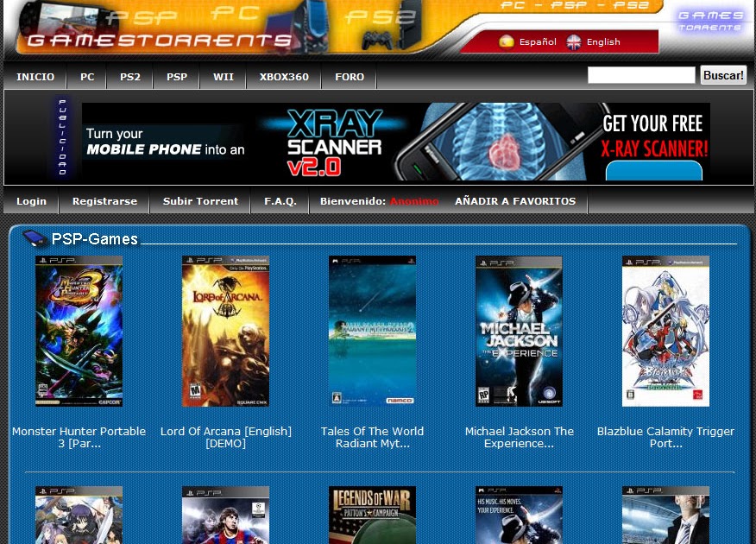Image resolution: width=756 pixels, height=544 pixels.
Task: Focus the search text field
Action: click(x=641, y=75)
